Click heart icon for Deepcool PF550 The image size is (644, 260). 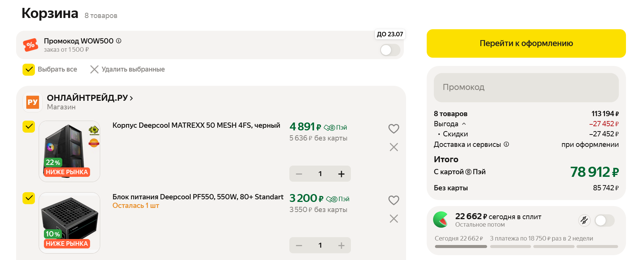(394, 200)
